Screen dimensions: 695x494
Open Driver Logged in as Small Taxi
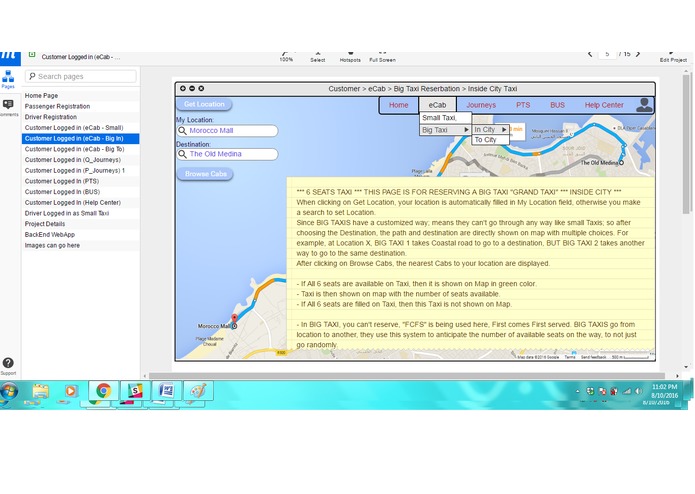(x=81, y=213)
